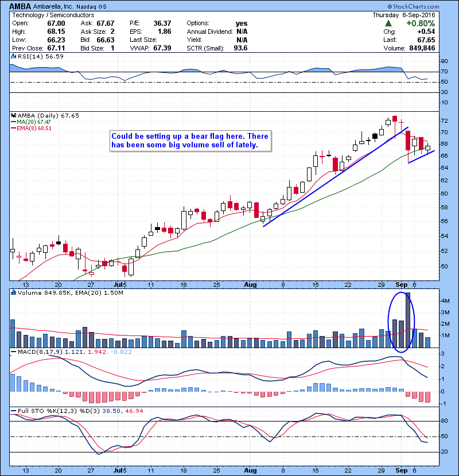This screenshot has width=459, height=476.
Task: Click the 72 price level on the axis
Action: point(444,121)
